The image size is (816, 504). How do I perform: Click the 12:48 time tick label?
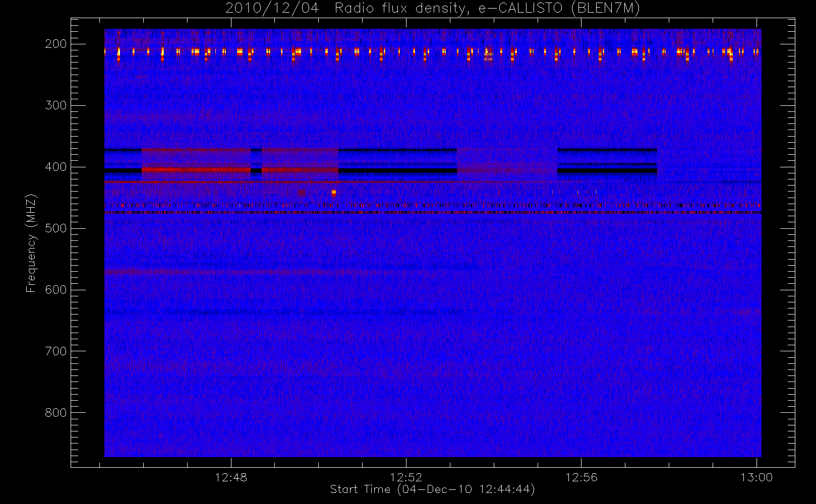coord(231,477)
